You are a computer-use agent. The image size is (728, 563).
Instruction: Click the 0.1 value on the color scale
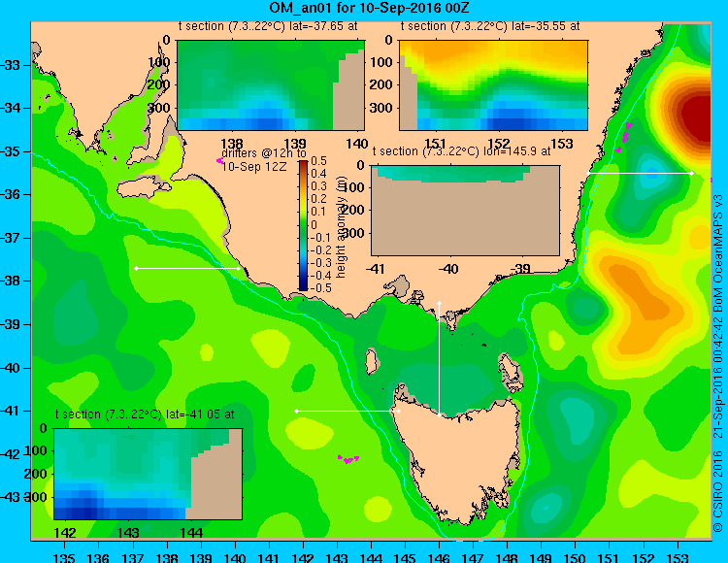pyautogui.click(x=318, y=212)
